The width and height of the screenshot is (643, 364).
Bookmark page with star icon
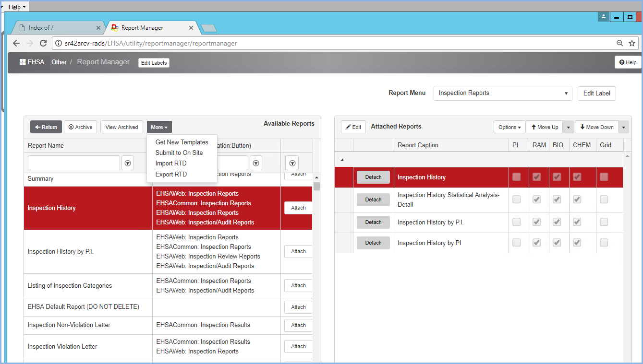[632, 43]
